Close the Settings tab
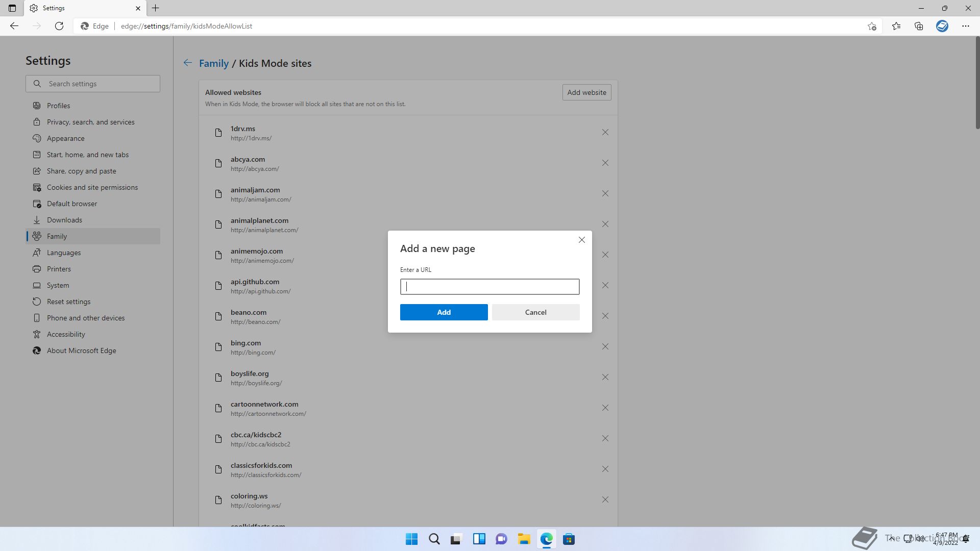Viewport: 980px width, 551px height. tap(138, 8)
